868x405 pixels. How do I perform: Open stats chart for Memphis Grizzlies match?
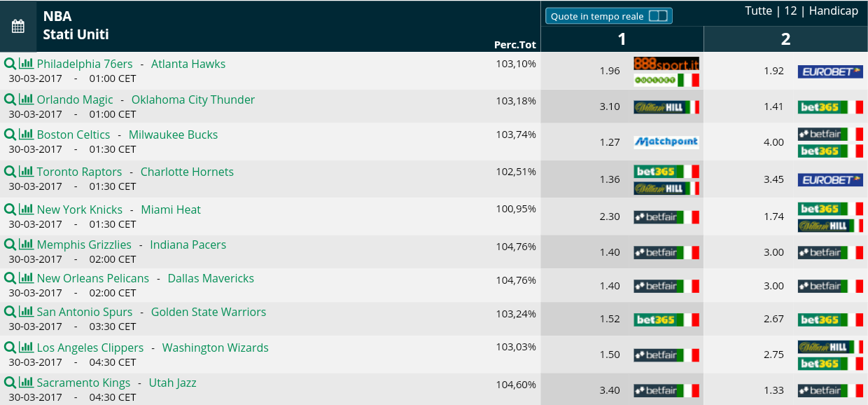26,244
